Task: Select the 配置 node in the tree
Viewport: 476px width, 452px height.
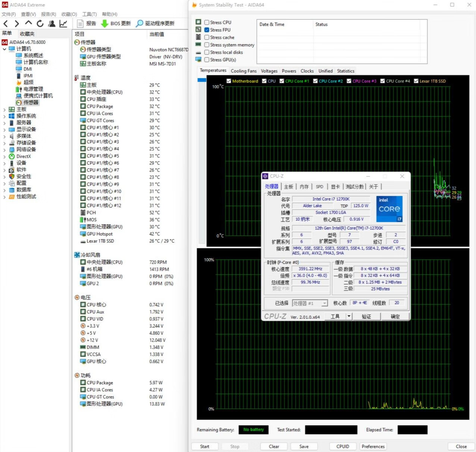Action: pos(21,183)
